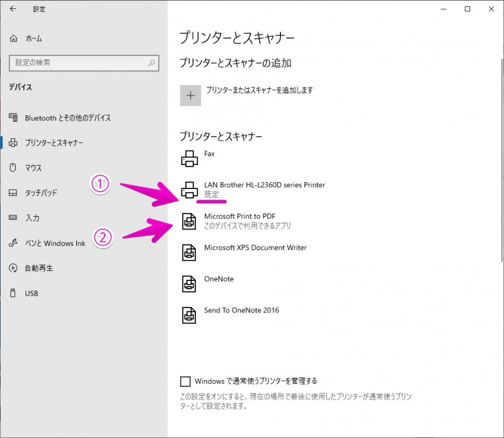The image size is (504, 438).
Task: Click the Home icon in sidebar
Action: click(14, 38)
